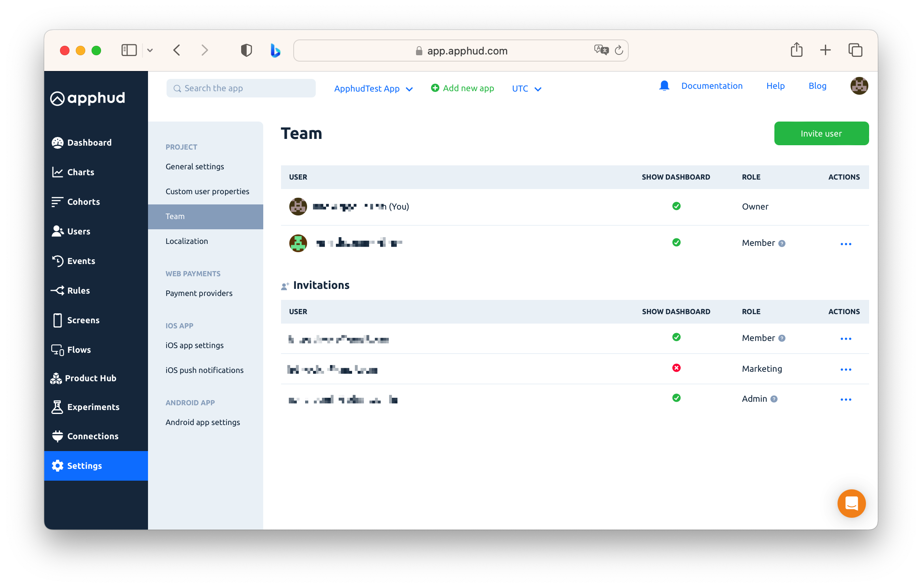Viewport: 922px width, 588px height.
Task: Click the Search the app field
Action: 241,88
